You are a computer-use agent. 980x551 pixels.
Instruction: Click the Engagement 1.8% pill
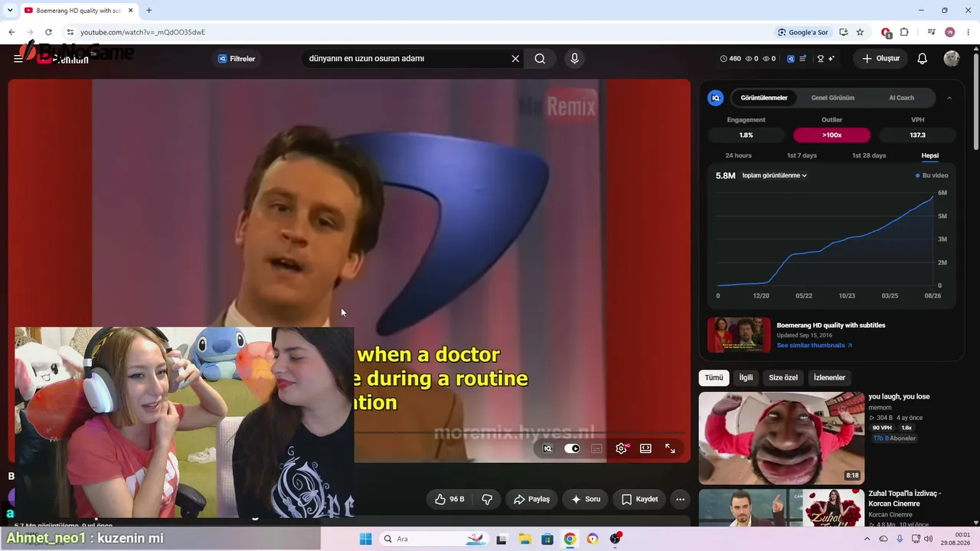point(746,135)
